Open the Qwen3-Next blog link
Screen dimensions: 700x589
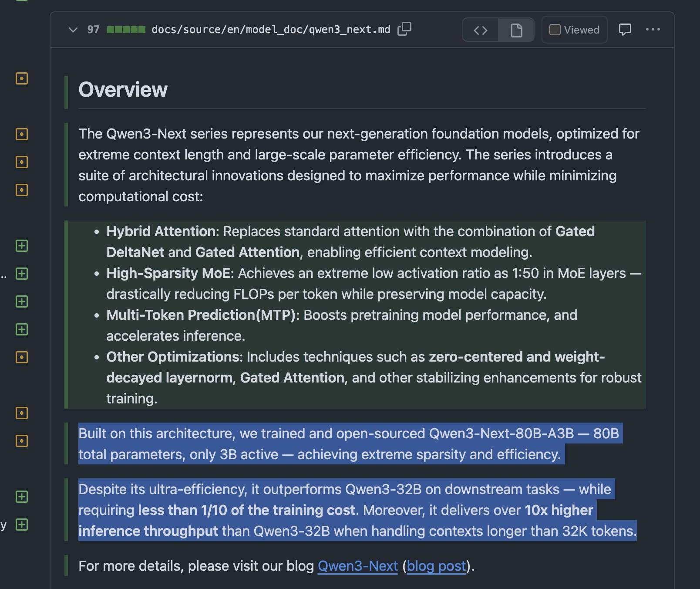coord(357,566)
